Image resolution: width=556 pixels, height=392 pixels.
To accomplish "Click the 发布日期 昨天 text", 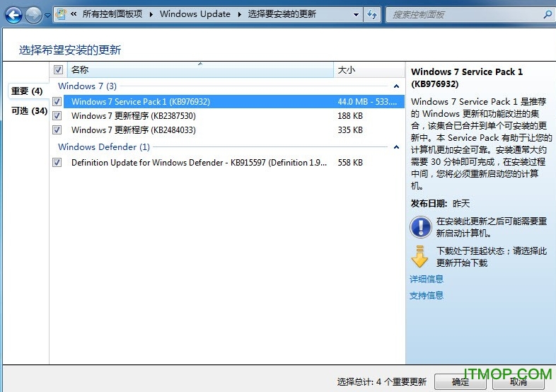I will point(441,204).
